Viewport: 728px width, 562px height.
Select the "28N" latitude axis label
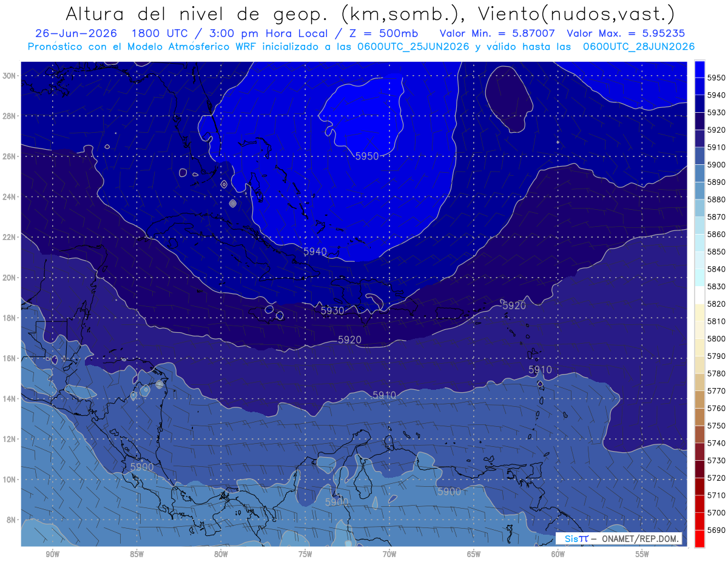(10, 116)
